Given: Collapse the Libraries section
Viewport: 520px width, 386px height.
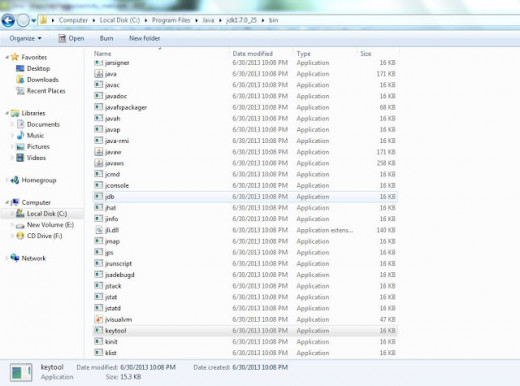Looking at the screenshot, I should coord(7,113).
